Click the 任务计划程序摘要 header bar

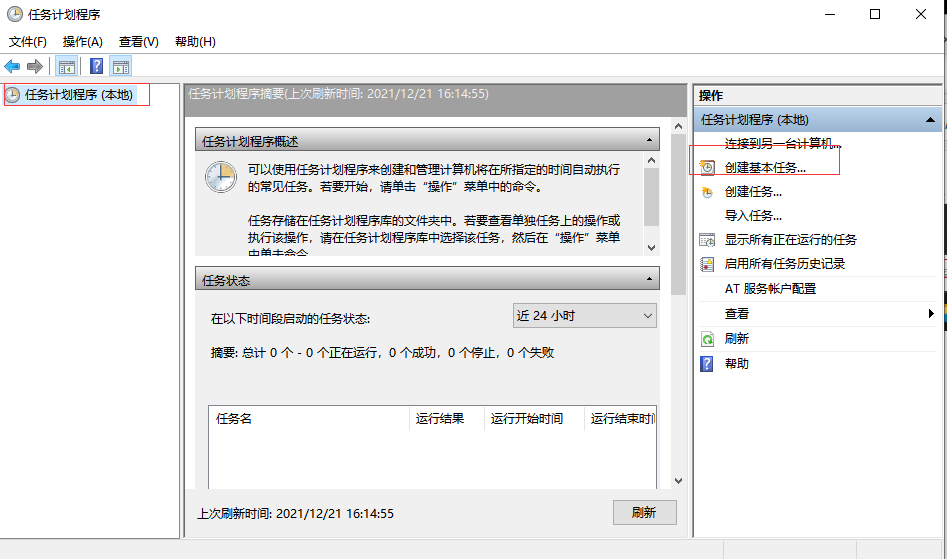pos(435,100)
